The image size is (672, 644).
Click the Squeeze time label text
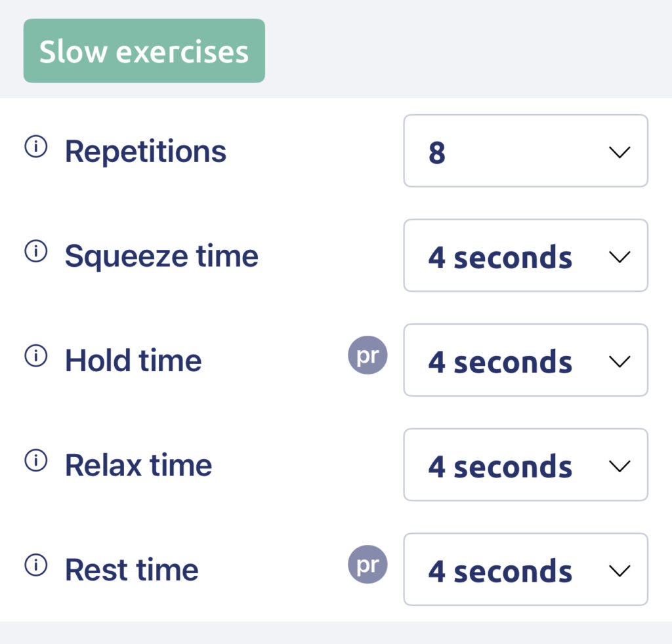[x=161, y=256]
